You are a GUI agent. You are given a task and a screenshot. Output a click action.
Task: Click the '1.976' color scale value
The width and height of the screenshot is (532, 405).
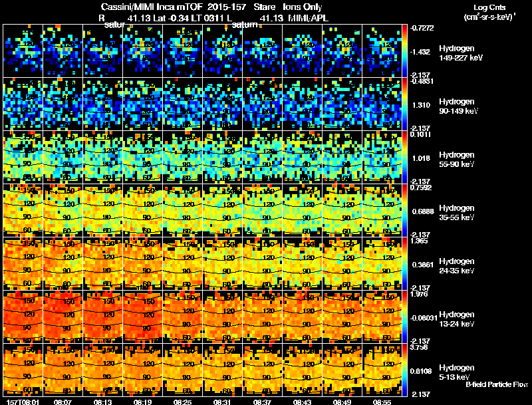(420, 294)
